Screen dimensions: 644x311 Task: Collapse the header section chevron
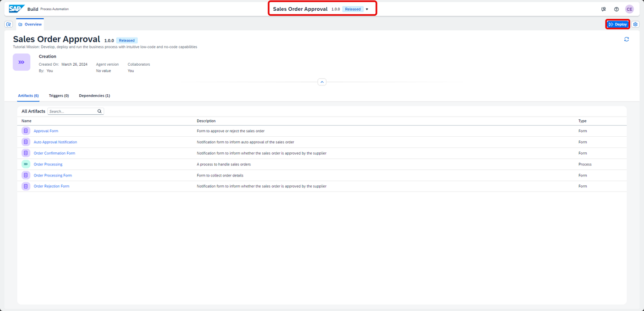[322, 82]
